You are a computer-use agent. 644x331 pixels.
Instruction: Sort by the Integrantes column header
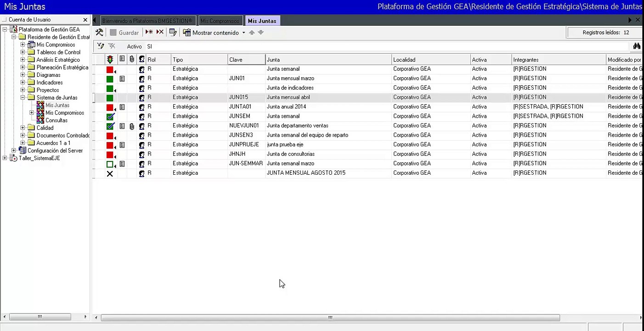coord(559,60)
